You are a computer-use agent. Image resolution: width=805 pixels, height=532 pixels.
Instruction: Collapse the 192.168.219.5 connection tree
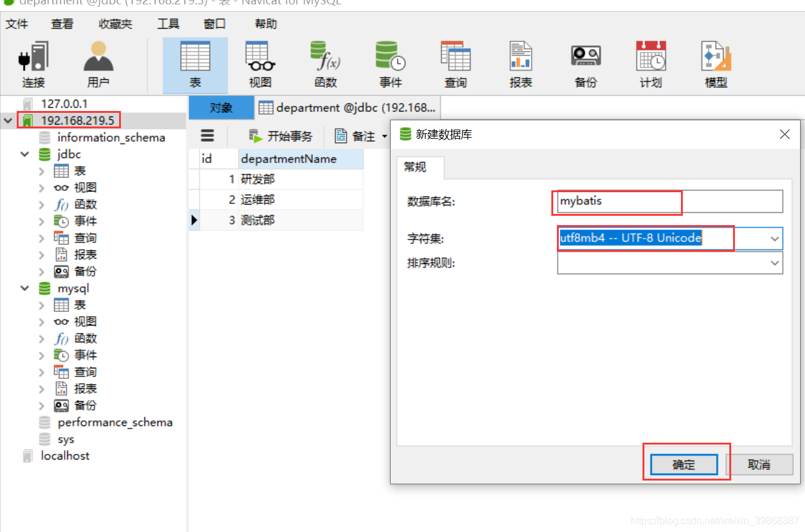[x=8, y=120]
